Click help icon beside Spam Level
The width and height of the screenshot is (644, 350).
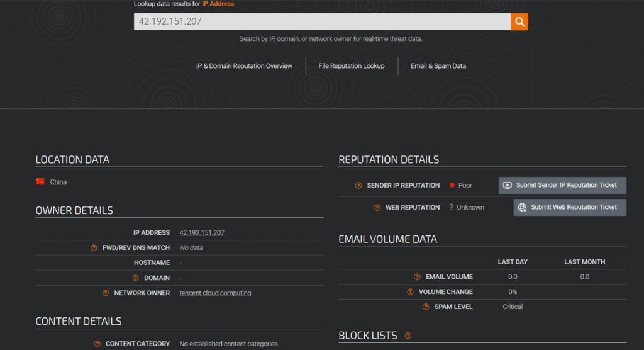(x=426, y=307)
